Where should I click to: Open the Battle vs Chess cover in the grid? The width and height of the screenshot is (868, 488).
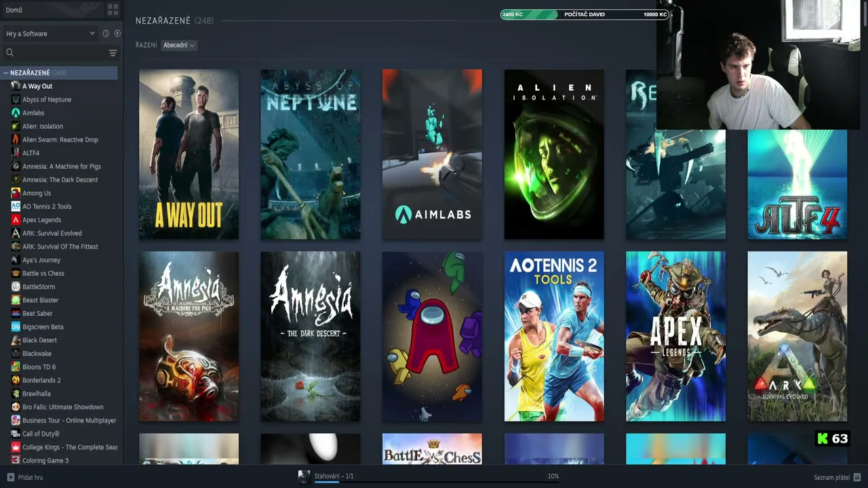point(432,449)
